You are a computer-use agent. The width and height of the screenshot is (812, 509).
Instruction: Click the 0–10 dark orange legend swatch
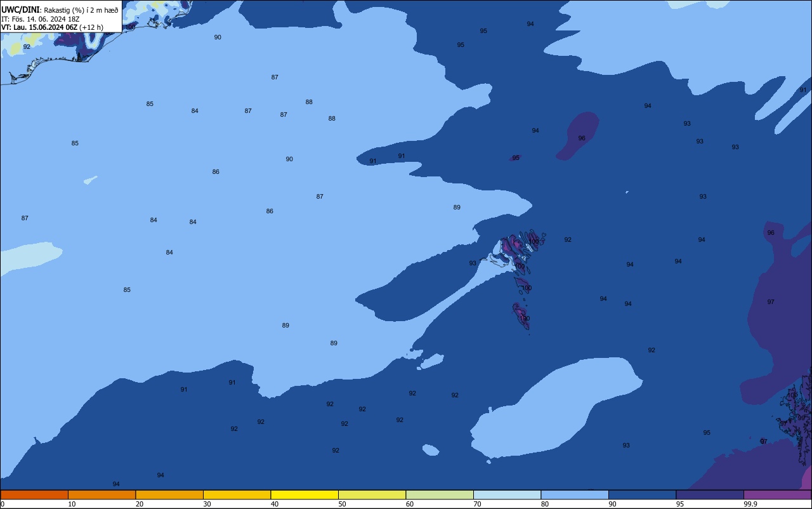34,494
